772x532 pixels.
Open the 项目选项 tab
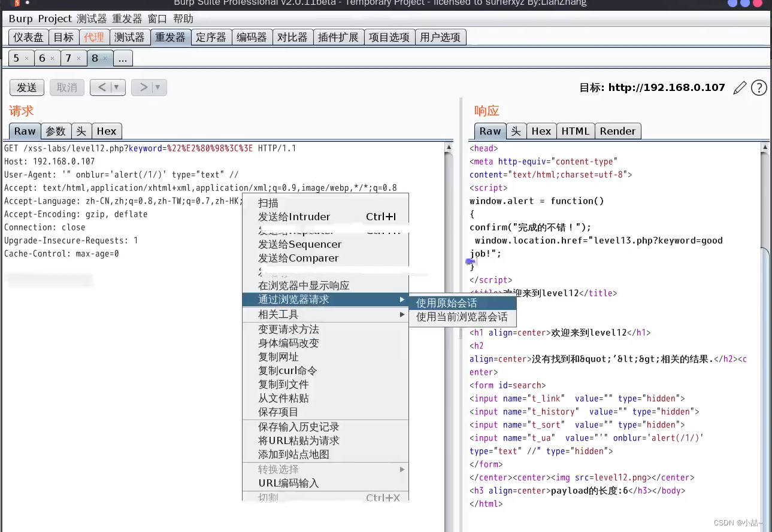[x=389, y=37]
